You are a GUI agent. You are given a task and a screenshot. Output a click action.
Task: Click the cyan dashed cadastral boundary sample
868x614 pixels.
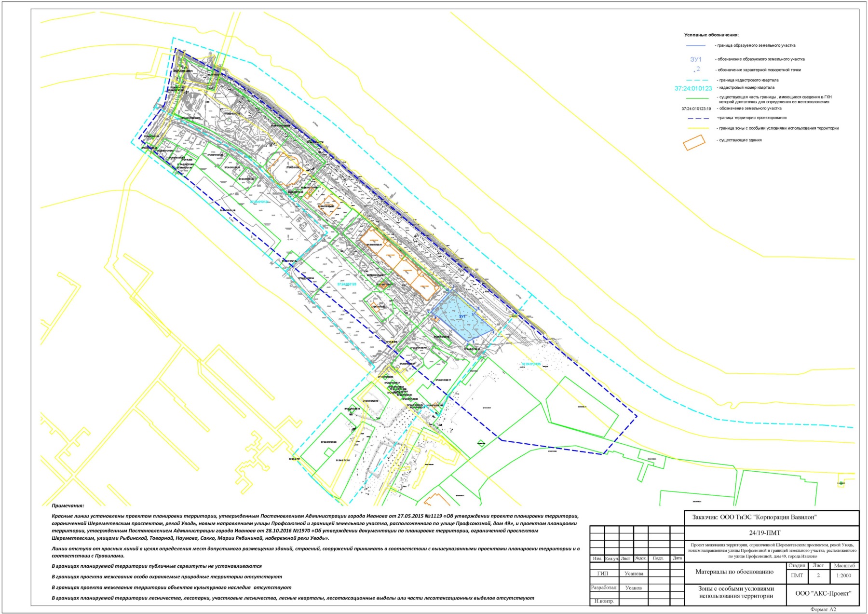(696, 81)
